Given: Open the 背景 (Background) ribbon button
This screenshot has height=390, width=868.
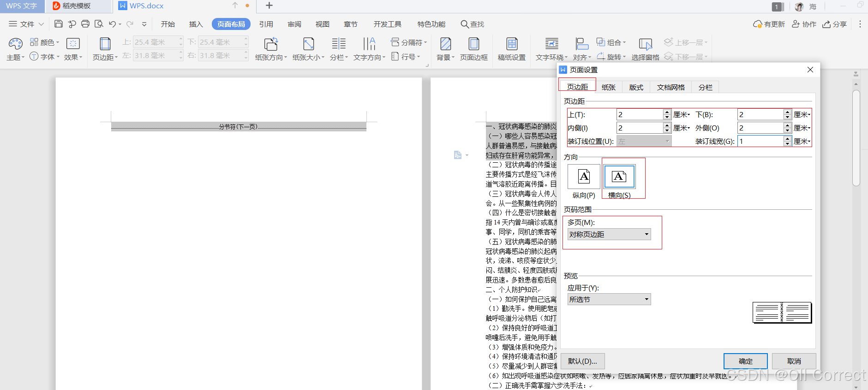Looking at the screenshot, I should point(445,49).
